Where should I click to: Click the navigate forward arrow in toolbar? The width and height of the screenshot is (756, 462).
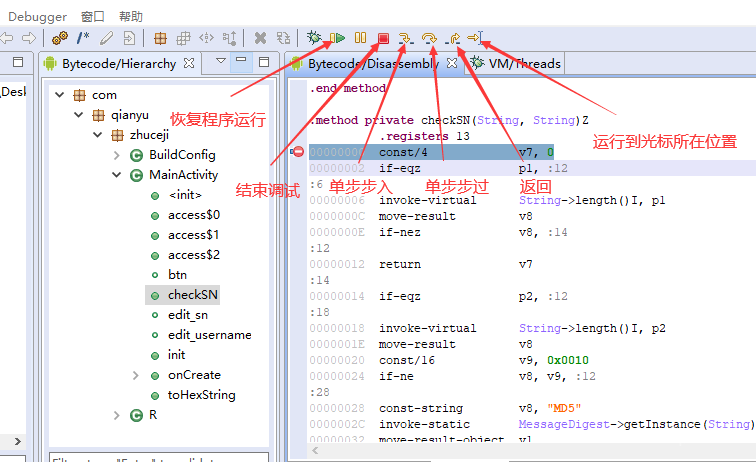pos(29,38)
